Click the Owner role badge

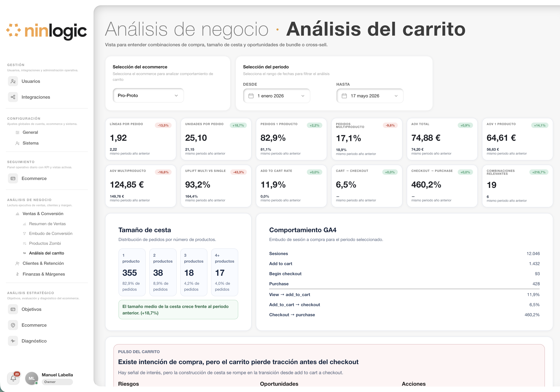tap(57, 382)
